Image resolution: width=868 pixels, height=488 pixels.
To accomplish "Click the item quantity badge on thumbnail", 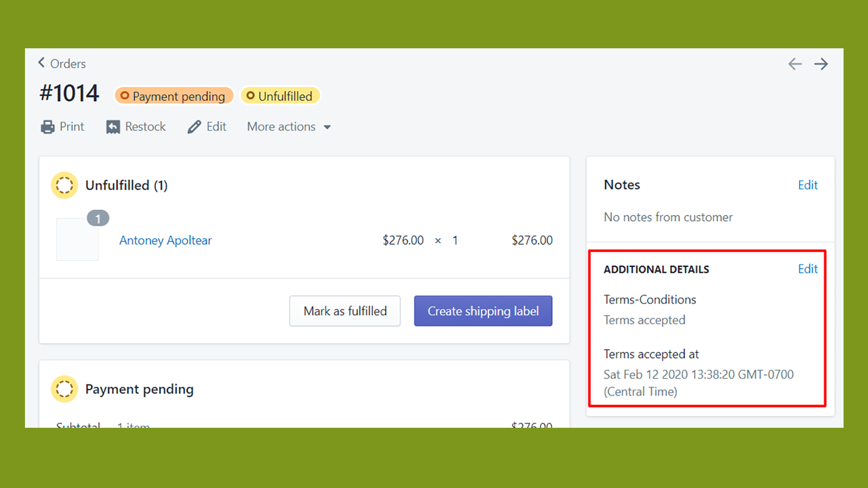I will (98, 219).
